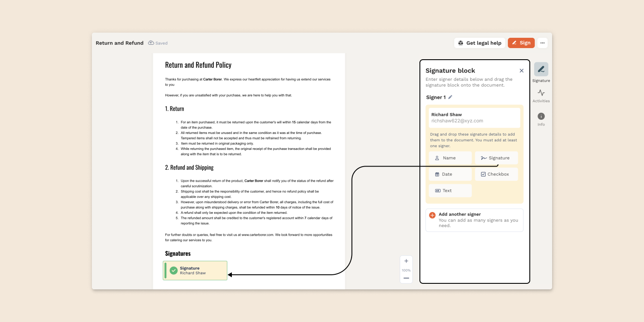Click the green checkmark on placed signature
Screen dimensions: 644x322
pos(173,270)
